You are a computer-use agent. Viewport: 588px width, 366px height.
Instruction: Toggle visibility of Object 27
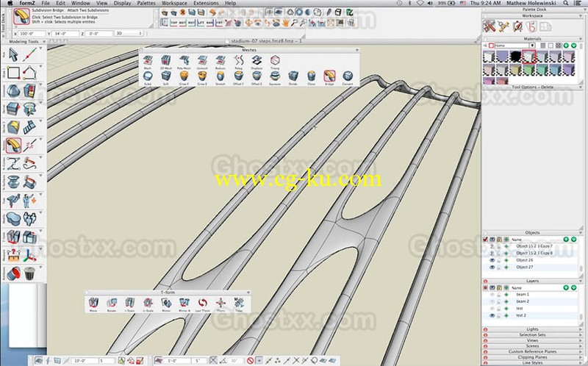[x=492, y=268]
